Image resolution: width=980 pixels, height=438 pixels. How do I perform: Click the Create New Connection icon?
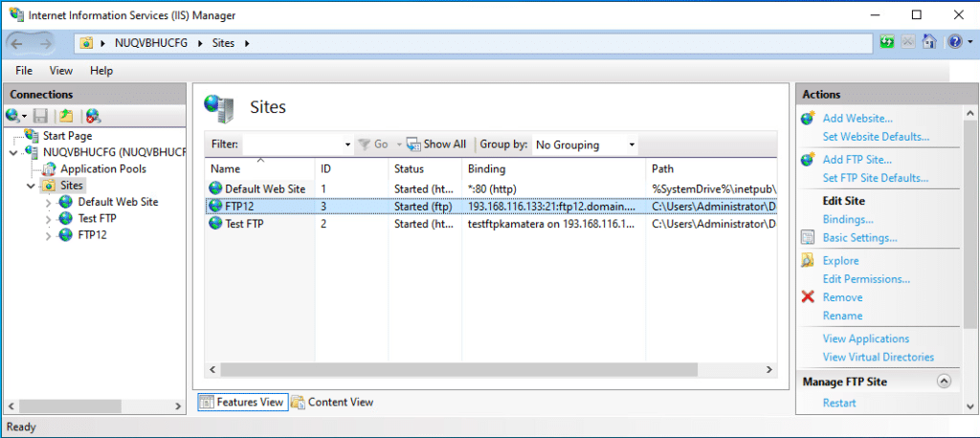(x=12, y=116)
